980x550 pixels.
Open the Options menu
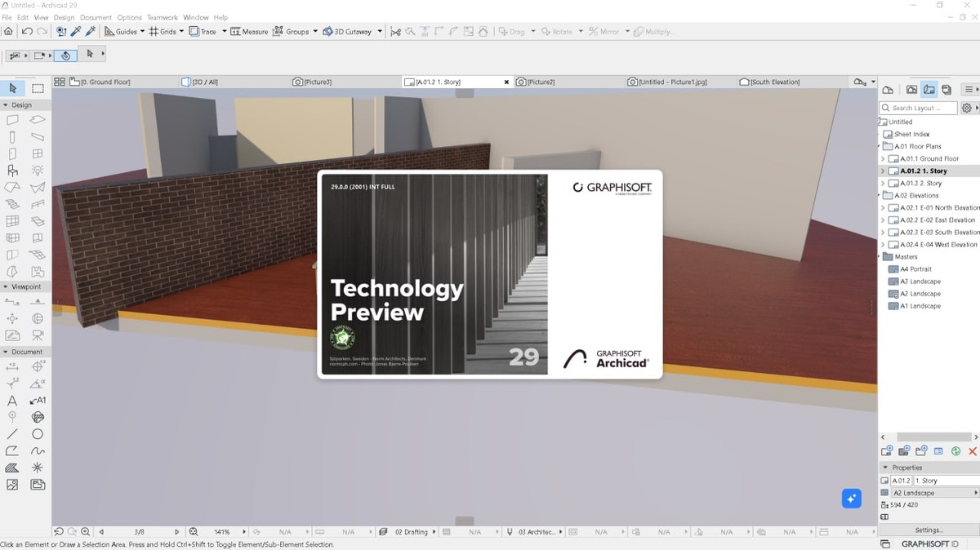(129, 17)
